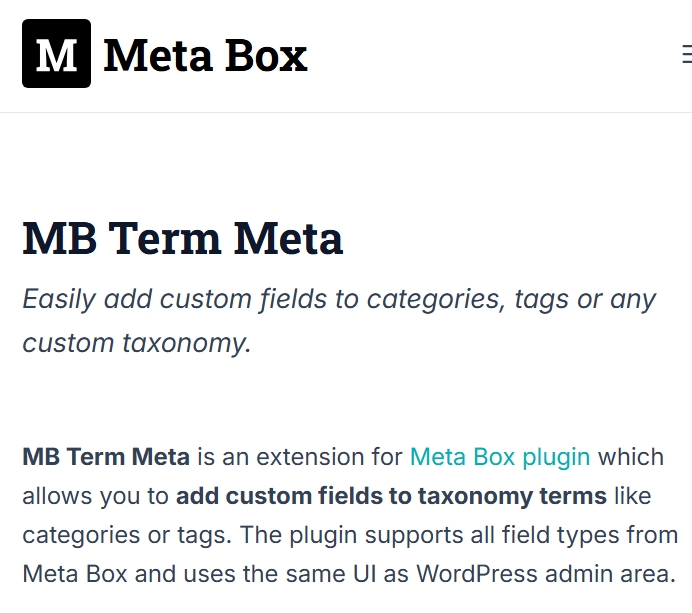Click bold "MB Term Meta" in the paragraph

(x=106, y=457)
